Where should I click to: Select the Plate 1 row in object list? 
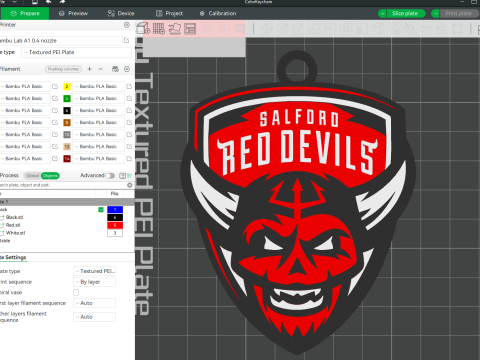pos(67,202)
